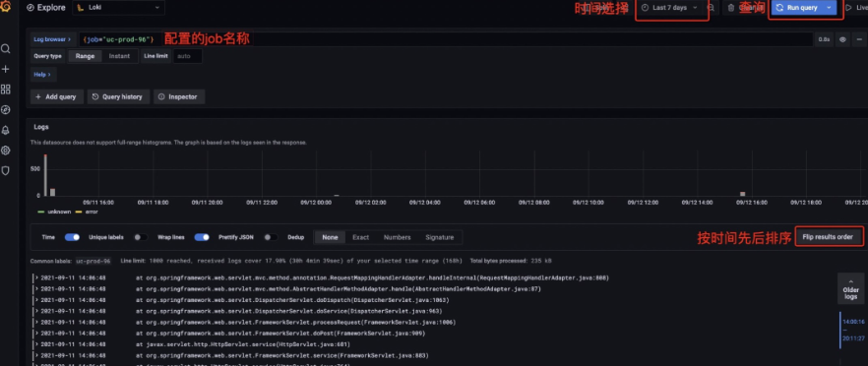868x366 pixels.
Task: Load Older logs
Action: (851, 288)
